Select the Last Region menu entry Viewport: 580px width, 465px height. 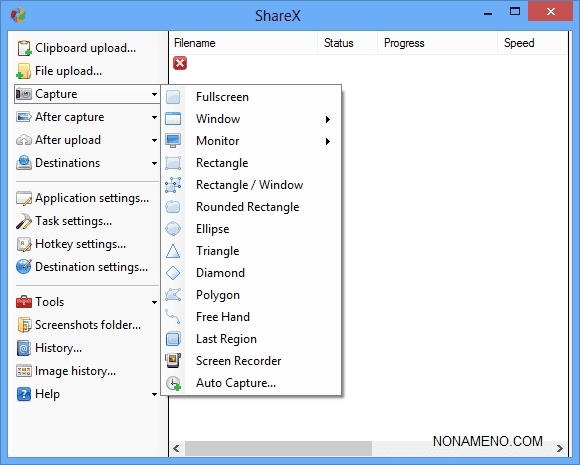[x=251, y=339]
